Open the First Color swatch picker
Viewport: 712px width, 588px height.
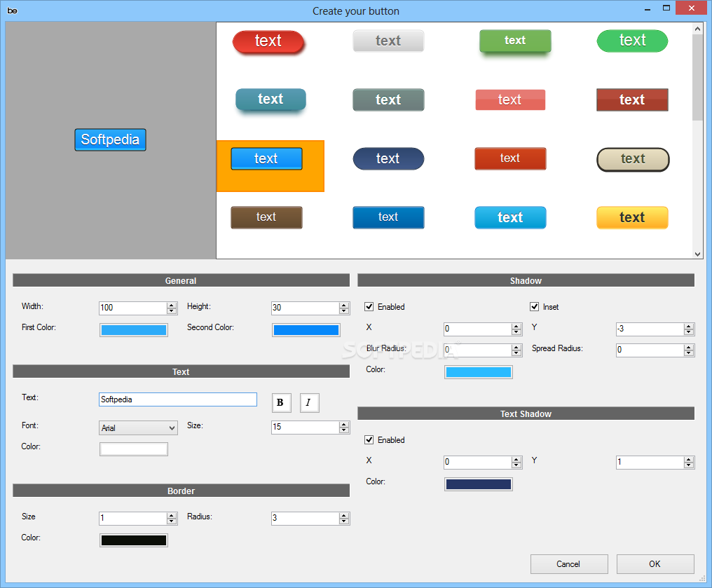point(133,330)
